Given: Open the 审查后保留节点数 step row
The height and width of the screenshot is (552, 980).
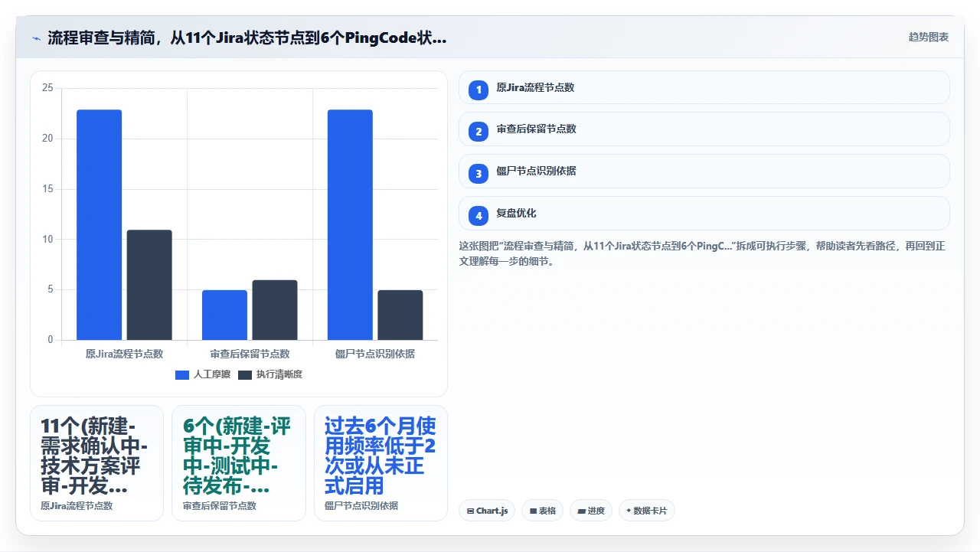Looking at the screenshot, I should tap(704, 129).
